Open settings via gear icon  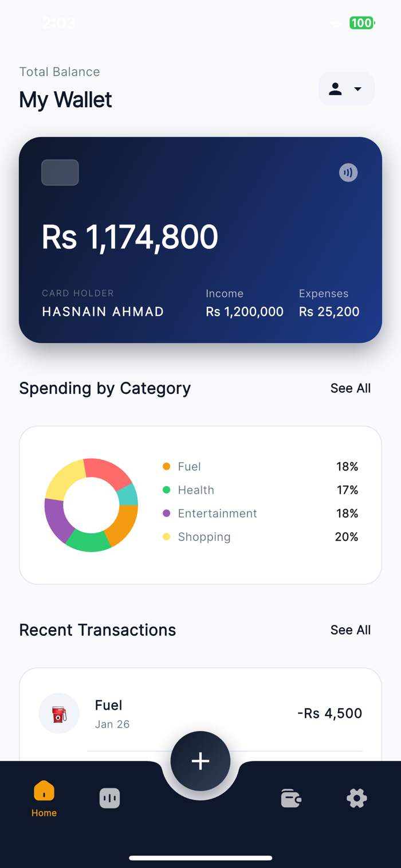[x=356, y=798]
